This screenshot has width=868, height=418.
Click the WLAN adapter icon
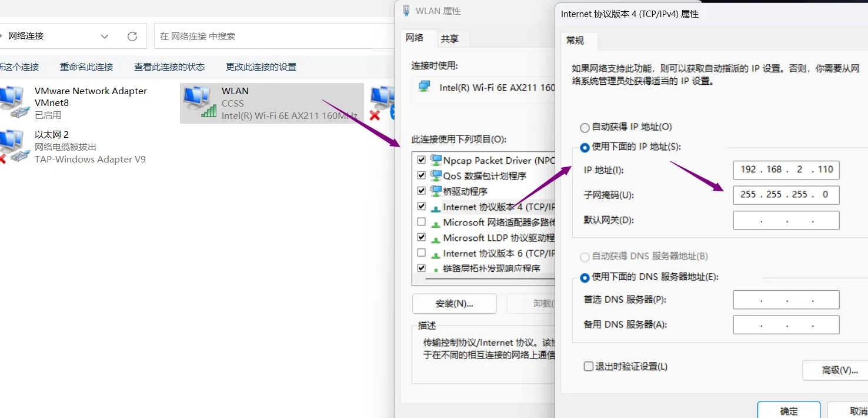coord(200,102)
